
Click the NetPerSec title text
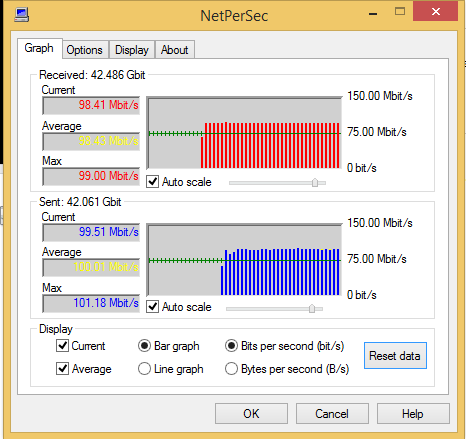234,16
